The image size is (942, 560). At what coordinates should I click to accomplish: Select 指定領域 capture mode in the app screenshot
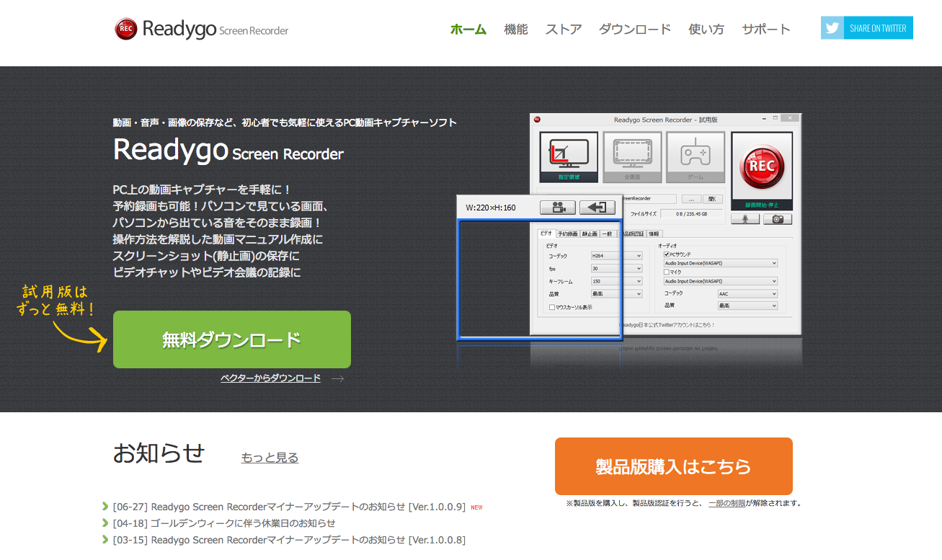tap(569, 157)
